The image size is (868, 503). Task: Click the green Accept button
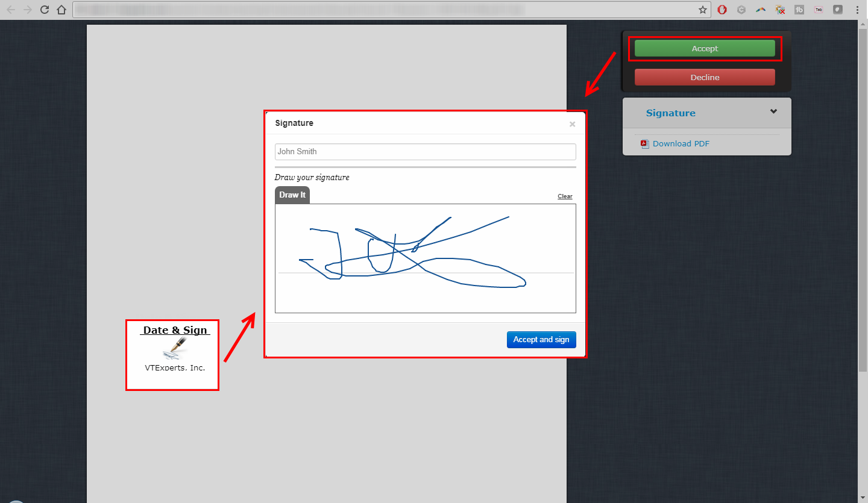[x=705, y=49]
